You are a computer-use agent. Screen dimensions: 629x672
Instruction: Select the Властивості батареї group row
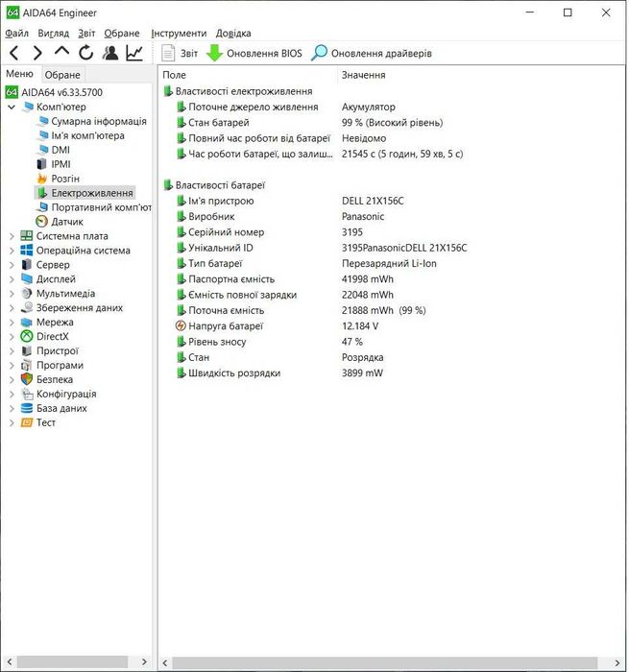coord(214,185)
